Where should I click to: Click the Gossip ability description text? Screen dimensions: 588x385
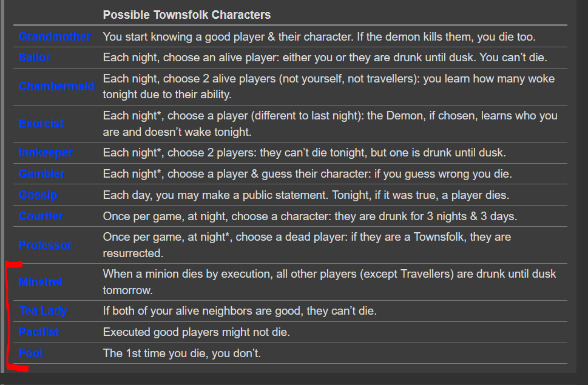click(x=306, y=195)
